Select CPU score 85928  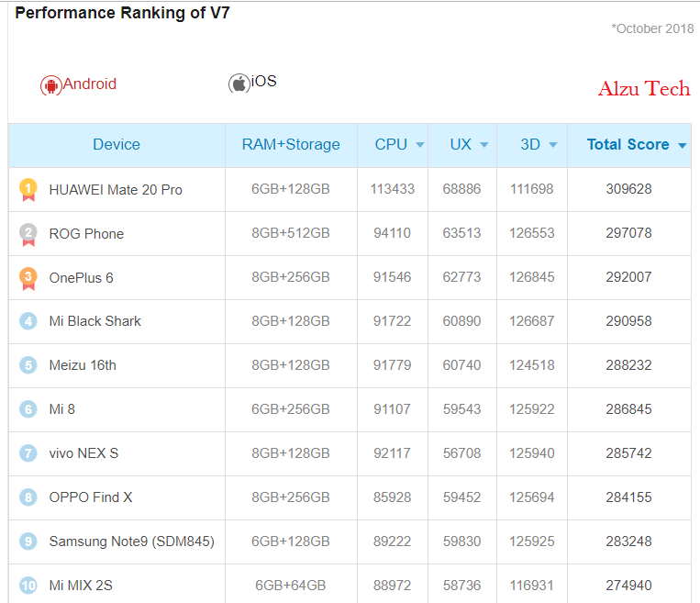click(x=392, y=497)
